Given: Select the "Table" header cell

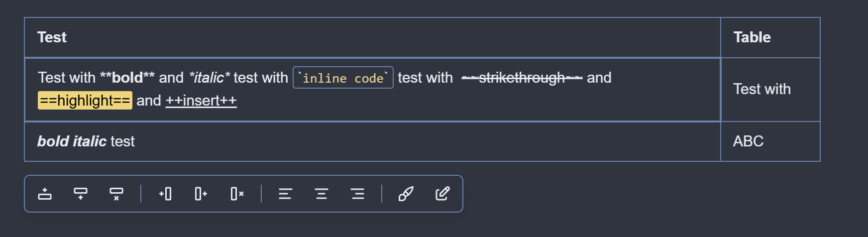Looking at the screenshot, I should tap(752, 37).
